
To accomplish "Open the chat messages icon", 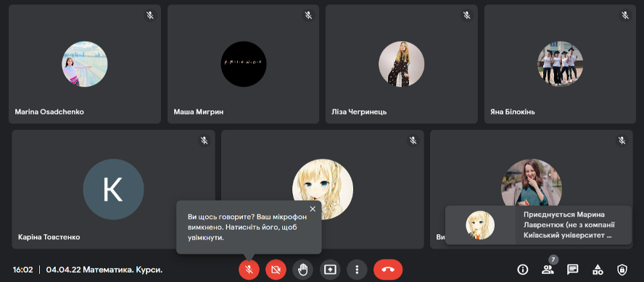I will 572,270.
